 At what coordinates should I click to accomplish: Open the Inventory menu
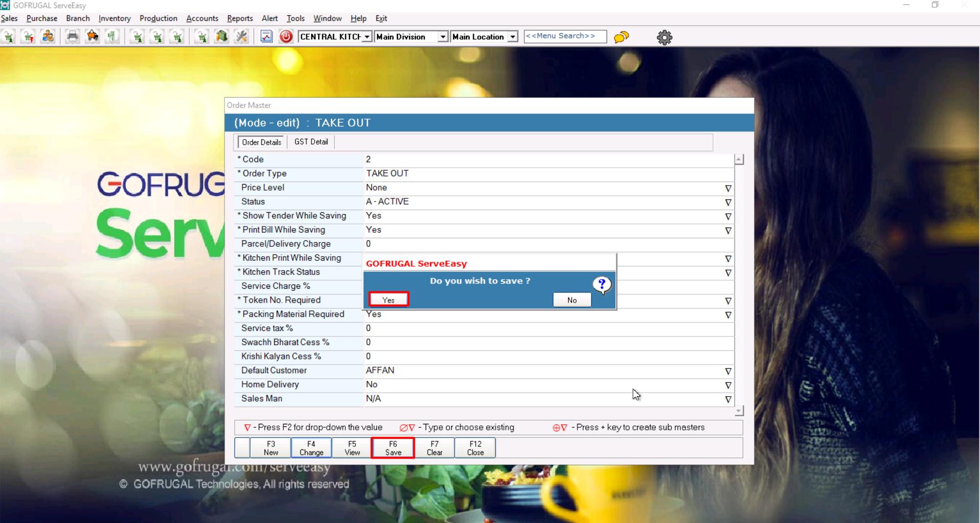pyautogui.click(x=115, y=18)
